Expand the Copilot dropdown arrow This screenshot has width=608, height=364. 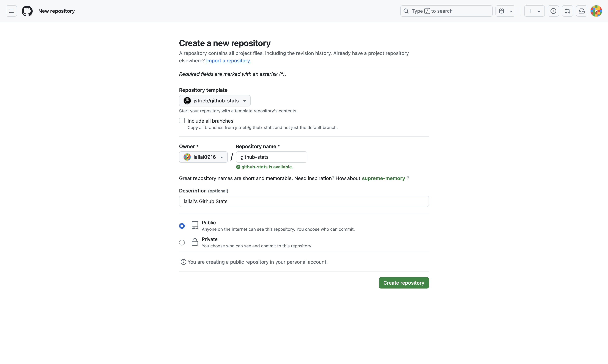(511, 11)
